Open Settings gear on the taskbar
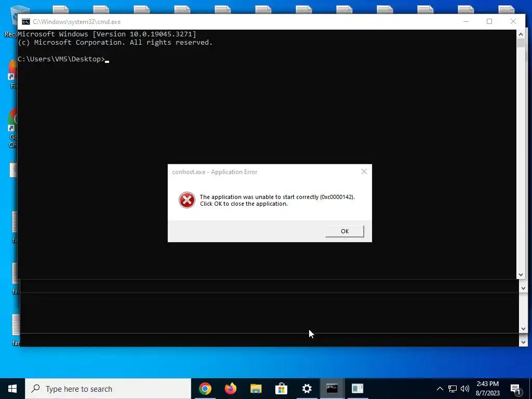532x399 pixels. point(307,389)
